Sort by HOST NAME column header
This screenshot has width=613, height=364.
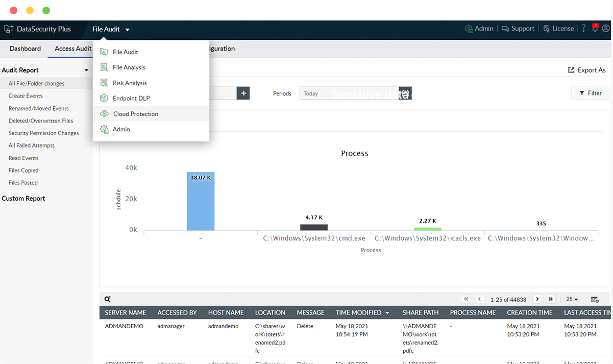click(x=226, y=312)
